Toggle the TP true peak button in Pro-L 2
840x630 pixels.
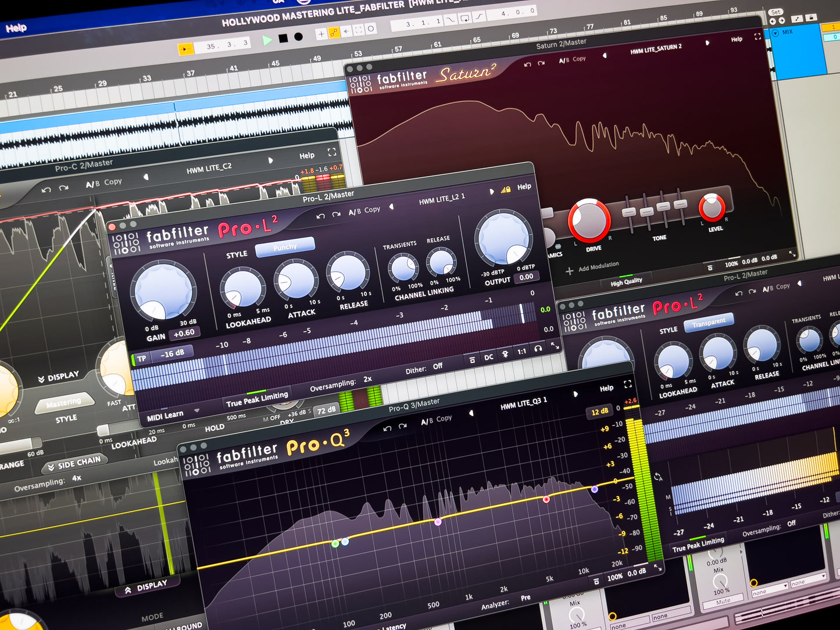pyautogui.click(x=142, y=359)
